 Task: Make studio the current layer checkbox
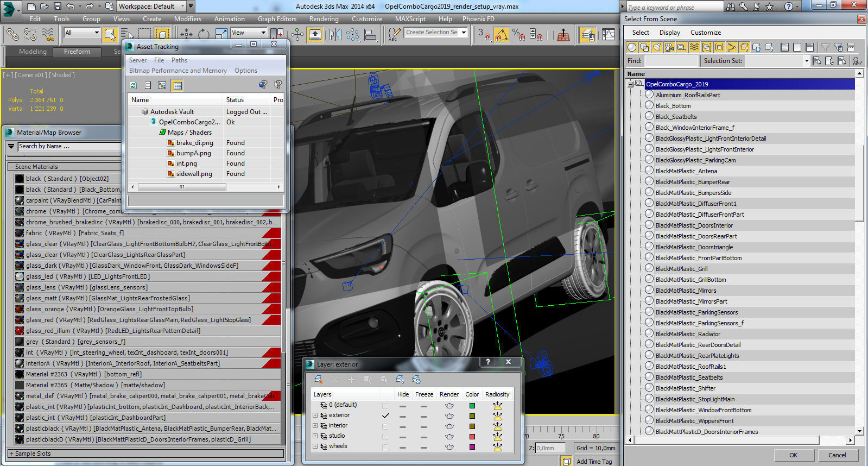(x=385, y=436)
